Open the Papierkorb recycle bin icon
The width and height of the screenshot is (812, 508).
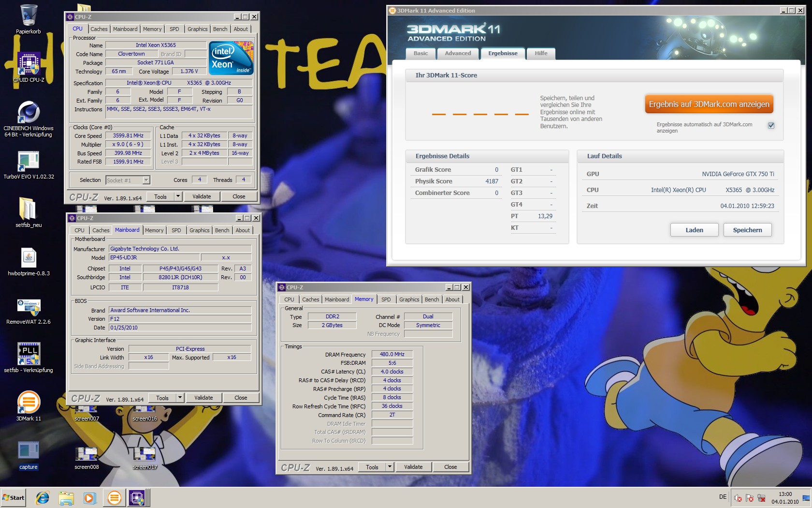coord(29,19)
